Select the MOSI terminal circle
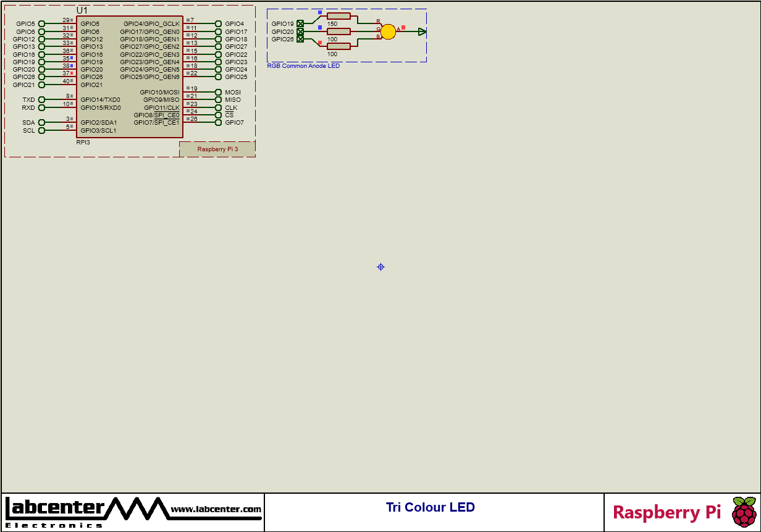 pos(218,93)
